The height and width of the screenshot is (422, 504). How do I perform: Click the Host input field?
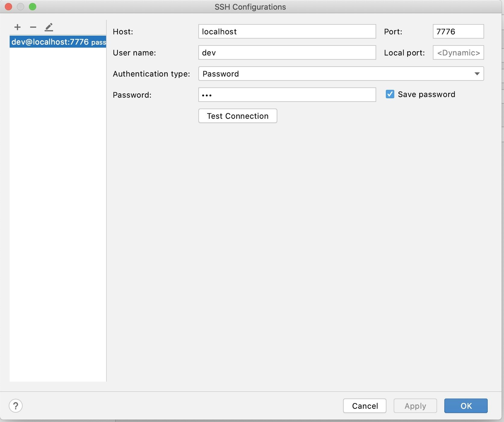pyautogui.click(x=287, y=31)
